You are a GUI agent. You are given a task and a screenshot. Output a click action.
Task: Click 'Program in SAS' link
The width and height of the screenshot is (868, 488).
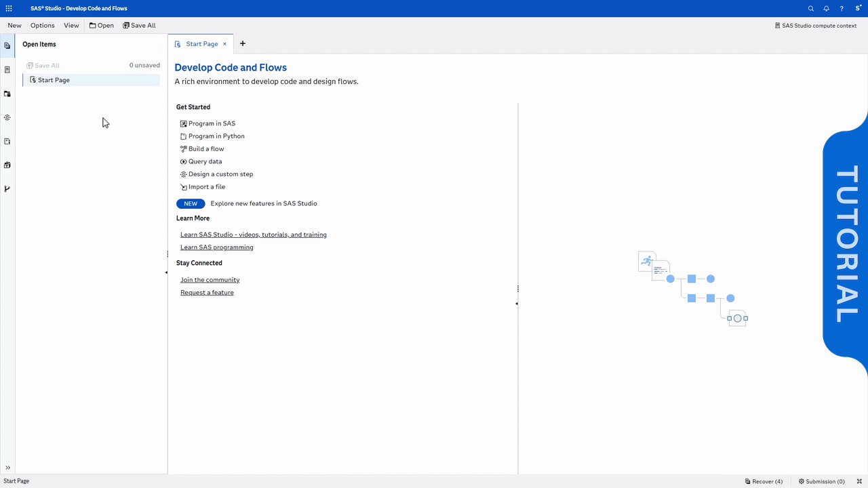212,124
